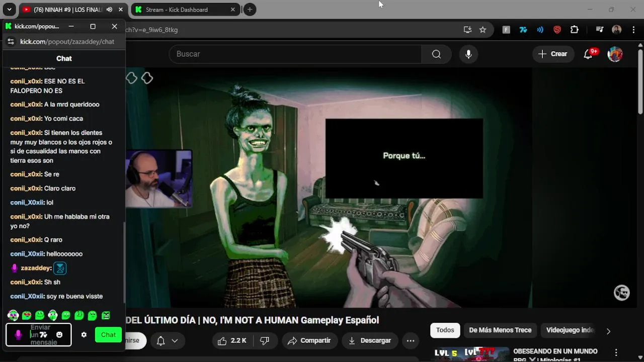Viewport: 644px width, 362px height.
Task: Insert the angry square green emote
Action: 106,316
